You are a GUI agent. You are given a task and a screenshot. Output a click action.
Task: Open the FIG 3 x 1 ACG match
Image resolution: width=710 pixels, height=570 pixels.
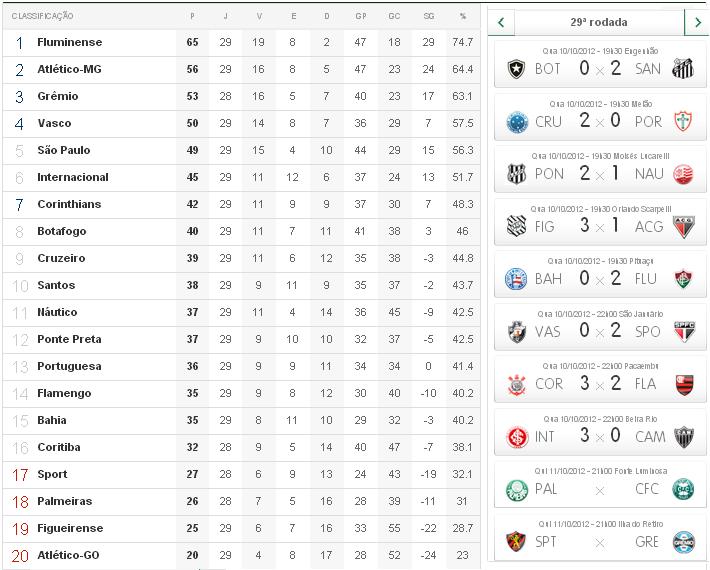(599, 220)
